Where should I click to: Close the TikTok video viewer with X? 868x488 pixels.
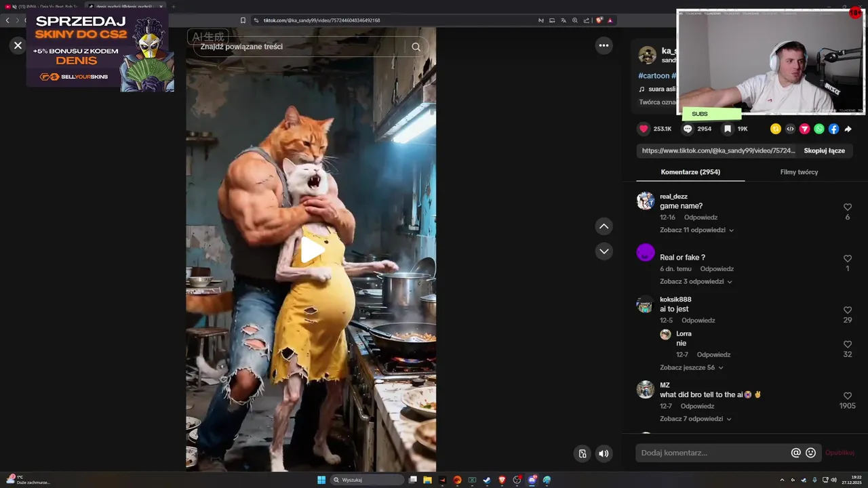(18, 45)
